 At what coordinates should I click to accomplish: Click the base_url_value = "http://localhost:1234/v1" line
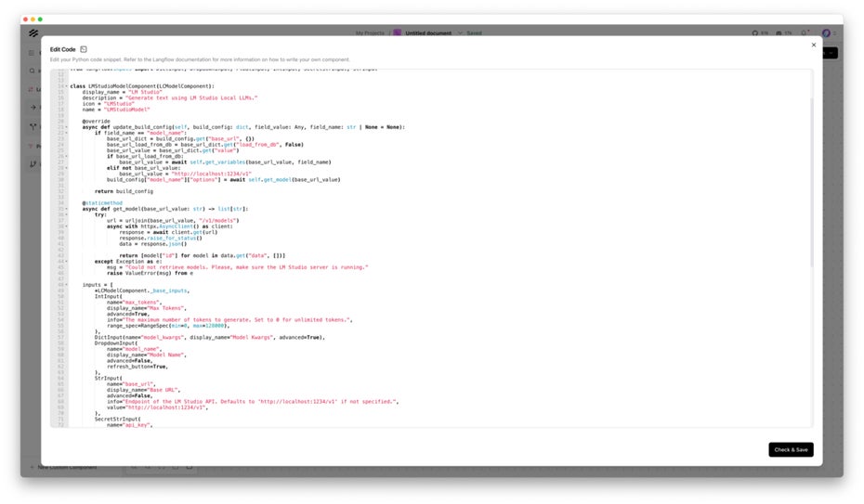(x=185, y=174)
